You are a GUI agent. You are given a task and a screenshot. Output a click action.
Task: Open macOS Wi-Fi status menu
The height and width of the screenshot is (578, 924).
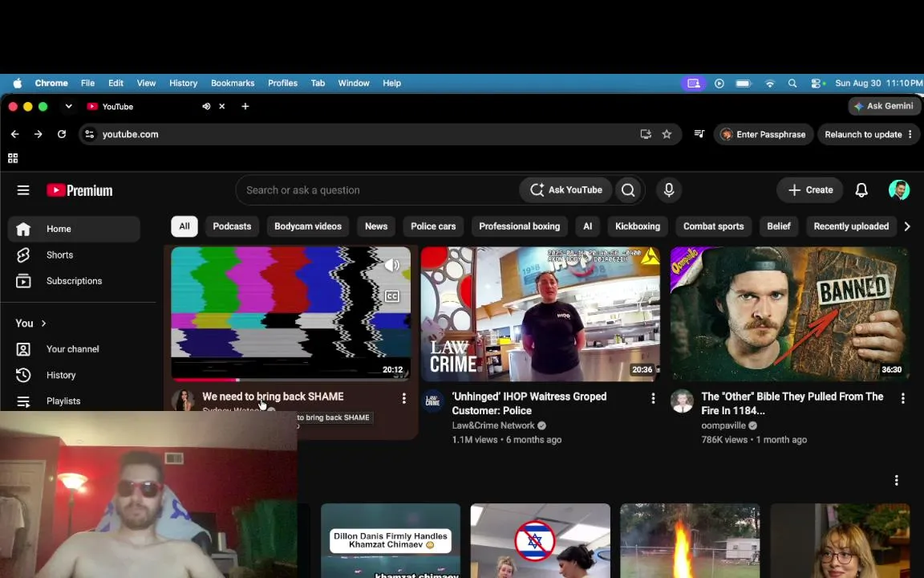point(770,83)
